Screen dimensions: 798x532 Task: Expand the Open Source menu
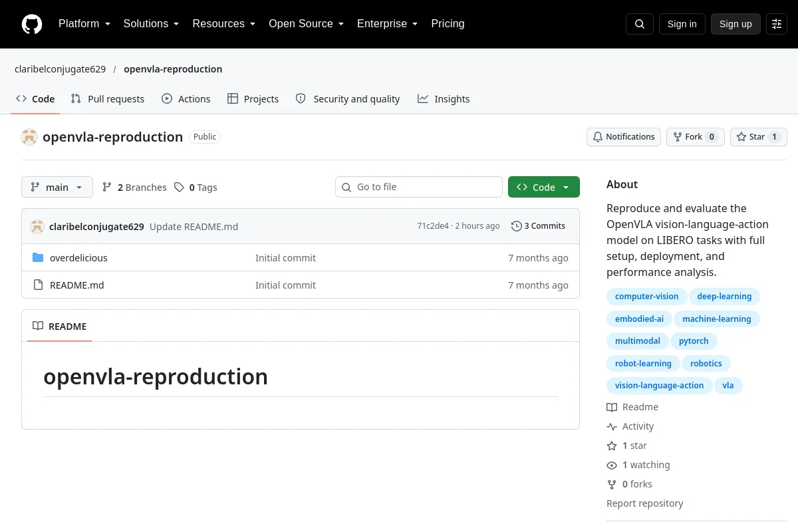coord(306,24)
